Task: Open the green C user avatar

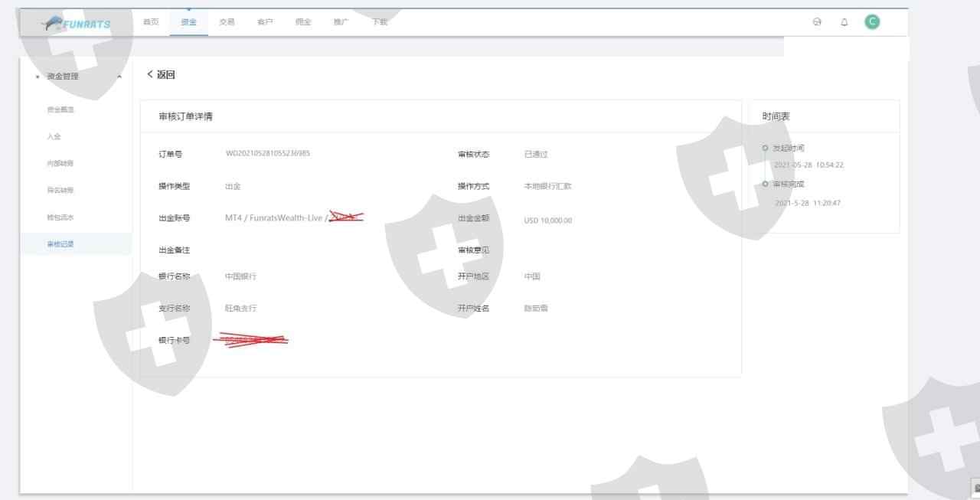Action: pos(872,22)
